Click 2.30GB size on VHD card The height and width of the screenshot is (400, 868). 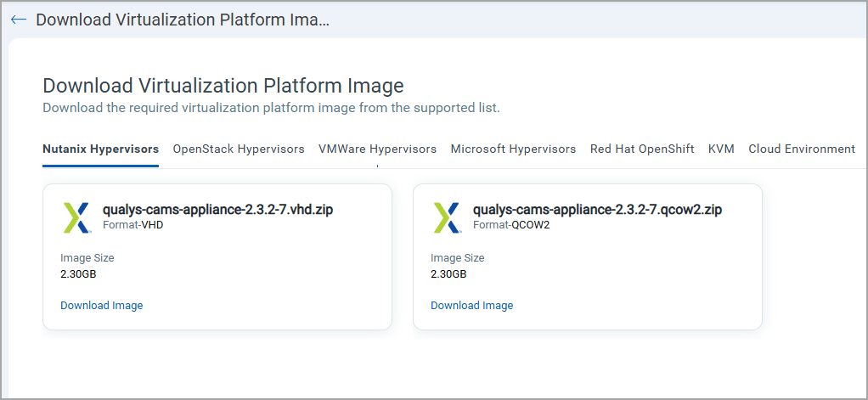click(78, 273)
